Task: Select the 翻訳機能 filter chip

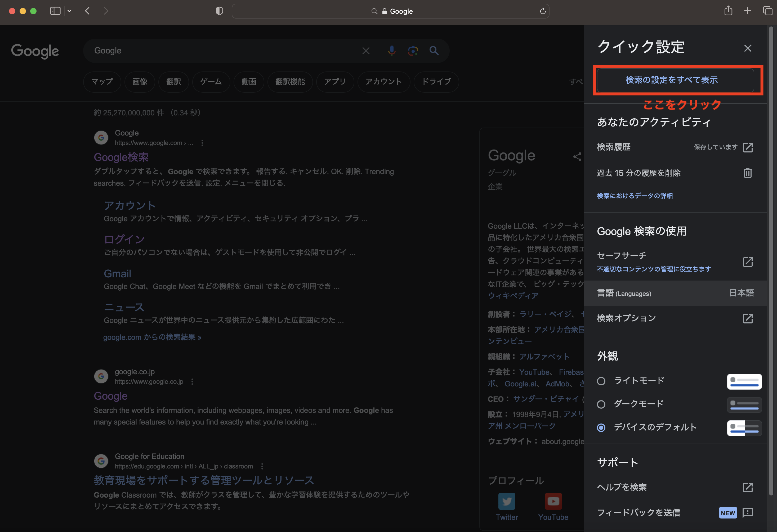Action: [290, 82]
